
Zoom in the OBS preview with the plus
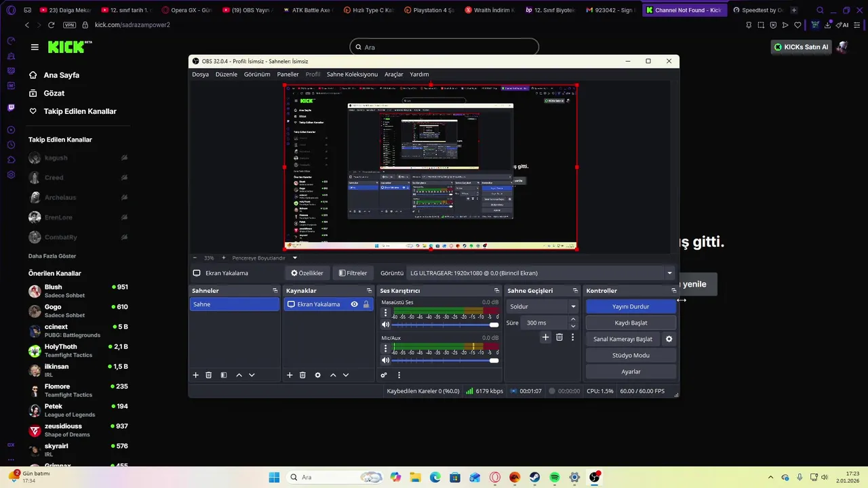point(224,258)
